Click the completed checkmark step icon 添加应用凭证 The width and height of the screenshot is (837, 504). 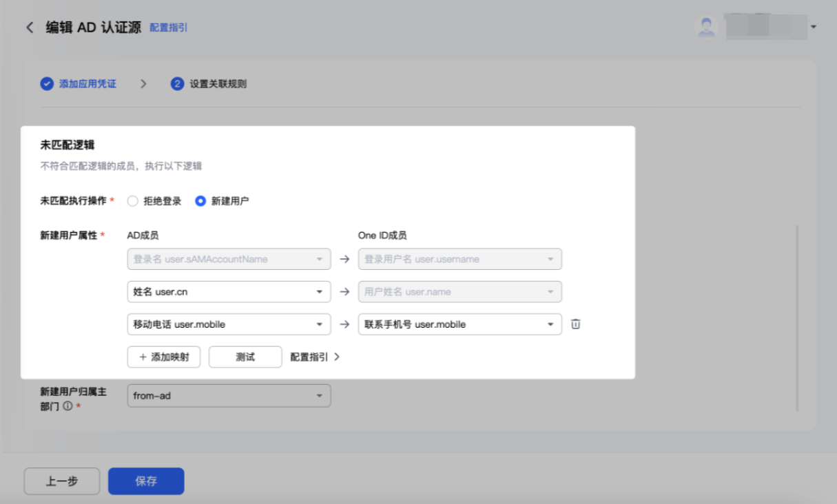click(x=47, y=84)
